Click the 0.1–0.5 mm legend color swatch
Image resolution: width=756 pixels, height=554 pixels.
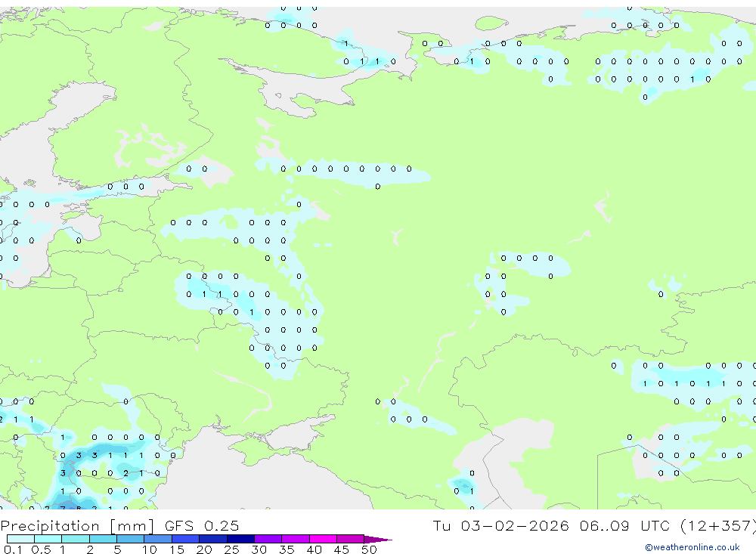[x=20, y=539]
